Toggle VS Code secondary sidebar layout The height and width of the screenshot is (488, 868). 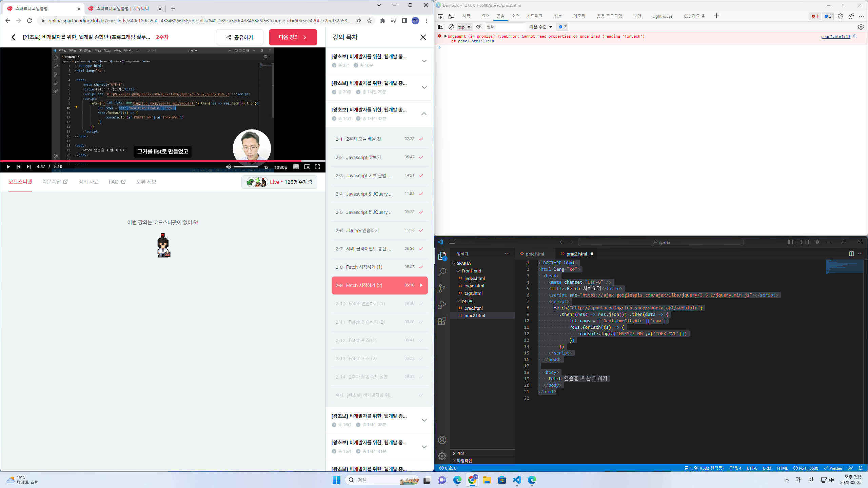(808, 242)
